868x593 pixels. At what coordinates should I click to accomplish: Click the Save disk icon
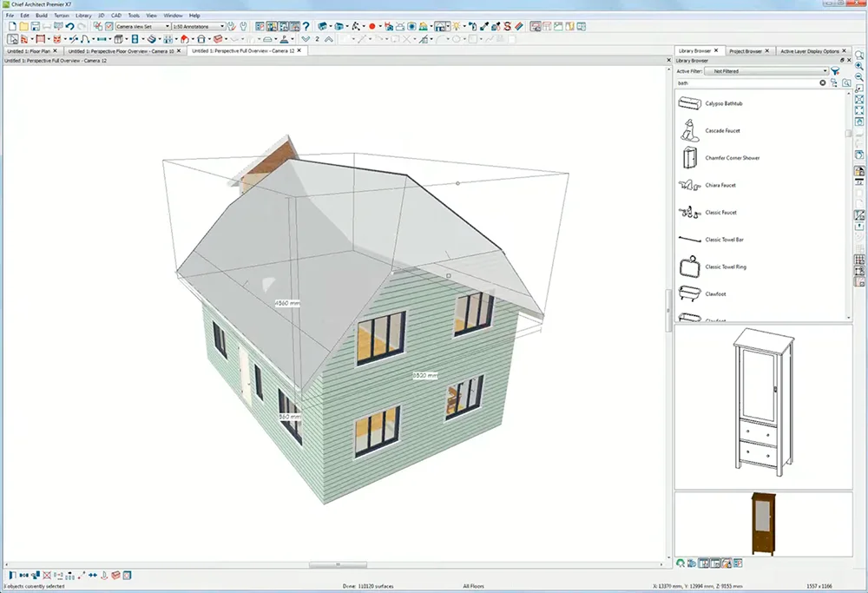pyautogui.click(x=34, y=27)
